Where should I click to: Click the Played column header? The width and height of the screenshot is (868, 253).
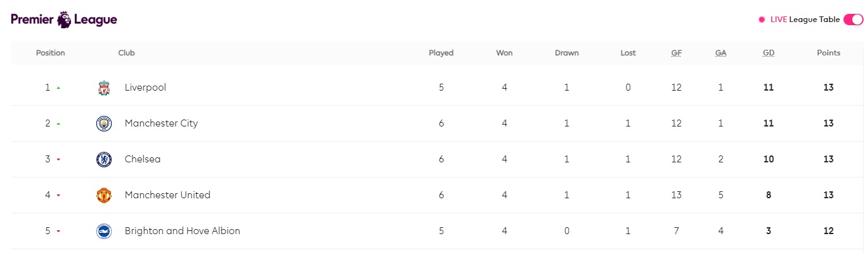coord(441,53)
